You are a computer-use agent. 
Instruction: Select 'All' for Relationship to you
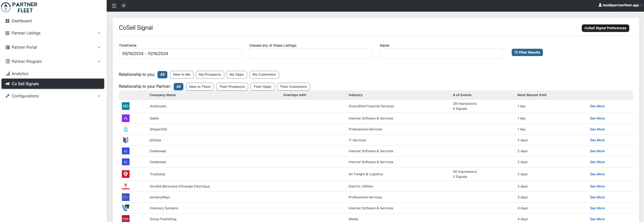[163, 75]
